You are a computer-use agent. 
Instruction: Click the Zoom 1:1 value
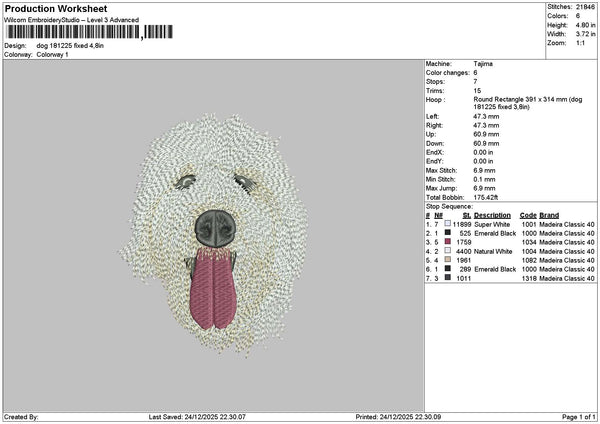click(580, 43)
